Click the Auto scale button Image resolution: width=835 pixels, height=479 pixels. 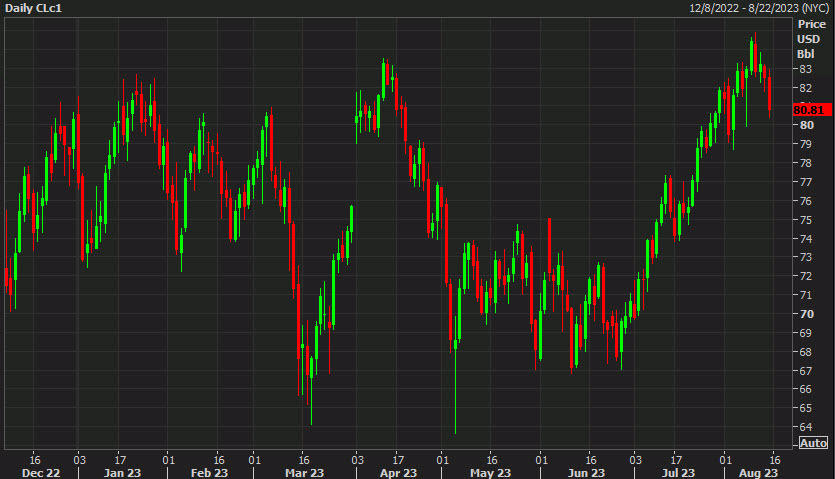tap(813, 443)
